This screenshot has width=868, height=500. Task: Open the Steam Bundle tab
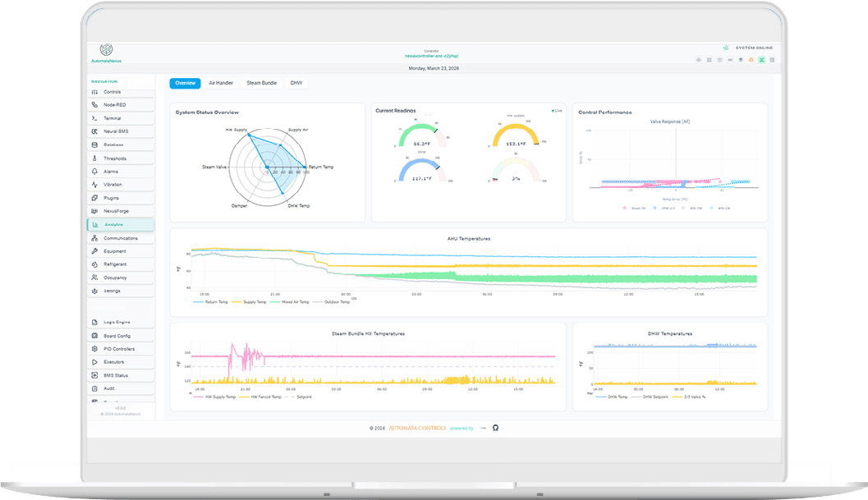[x=261, y=82]
